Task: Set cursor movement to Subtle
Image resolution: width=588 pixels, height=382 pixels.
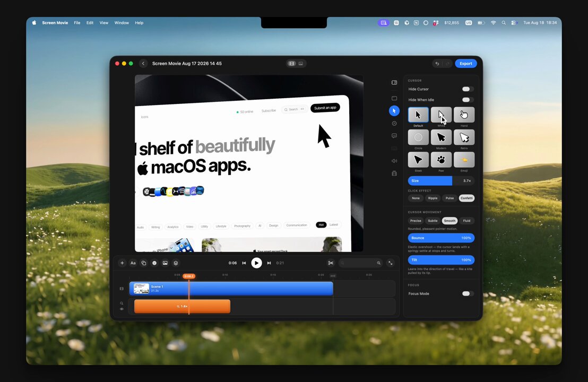Action: [433, 221]
